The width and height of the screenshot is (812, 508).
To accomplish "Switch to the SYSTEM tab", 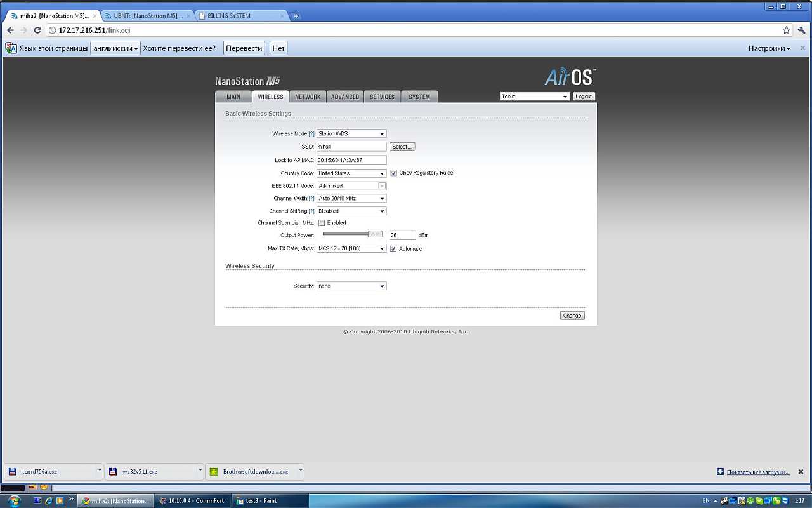I will coord(419,97).
